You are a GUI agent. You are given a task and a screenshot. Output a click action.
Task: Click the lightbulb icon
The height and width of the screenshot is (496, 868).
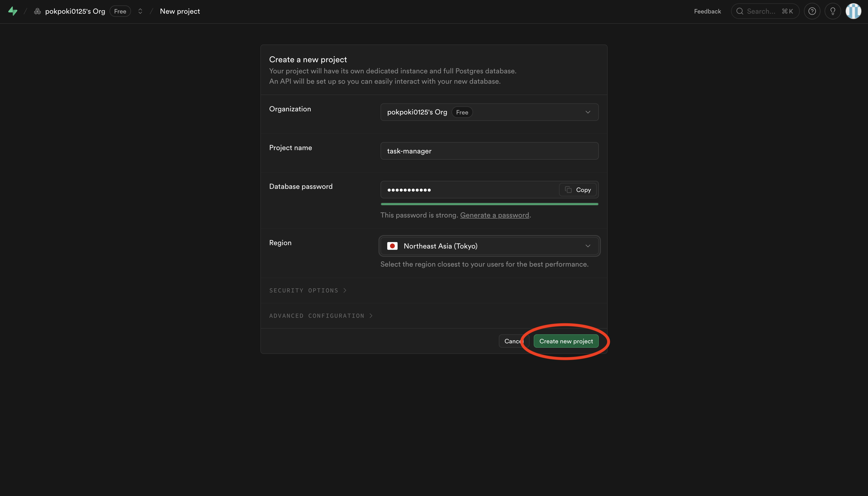coord(833,11)
